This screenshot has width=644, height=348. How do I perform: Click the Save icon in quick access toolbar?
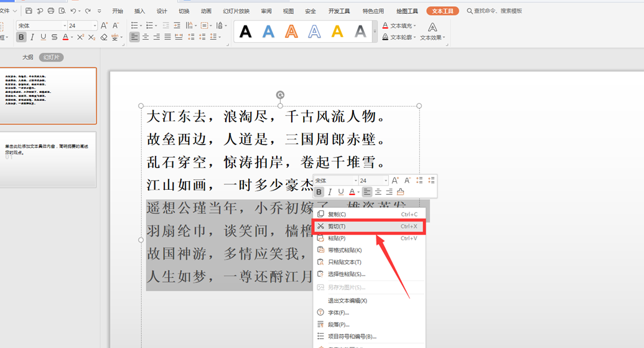point(29,11)
